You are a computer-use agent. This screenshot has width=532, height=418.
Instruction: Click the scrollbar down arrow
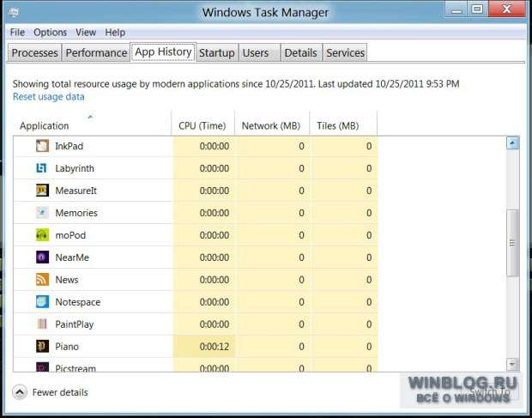click(512, 364)
